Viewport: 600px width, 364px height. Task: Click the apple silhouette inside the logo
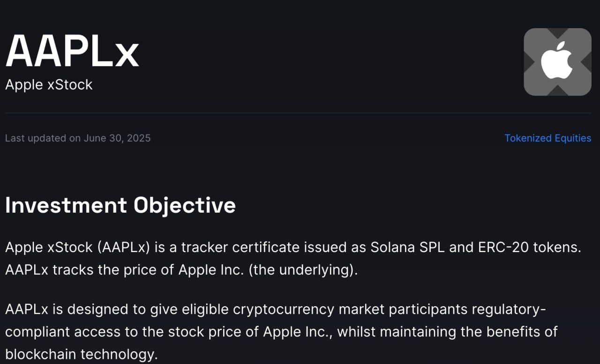click(x=557, y=61)
